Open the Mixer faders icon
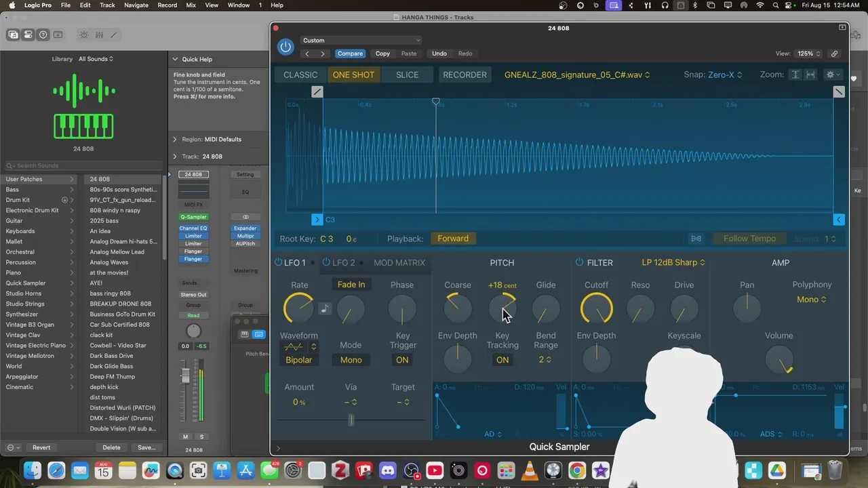 point(99,35)
